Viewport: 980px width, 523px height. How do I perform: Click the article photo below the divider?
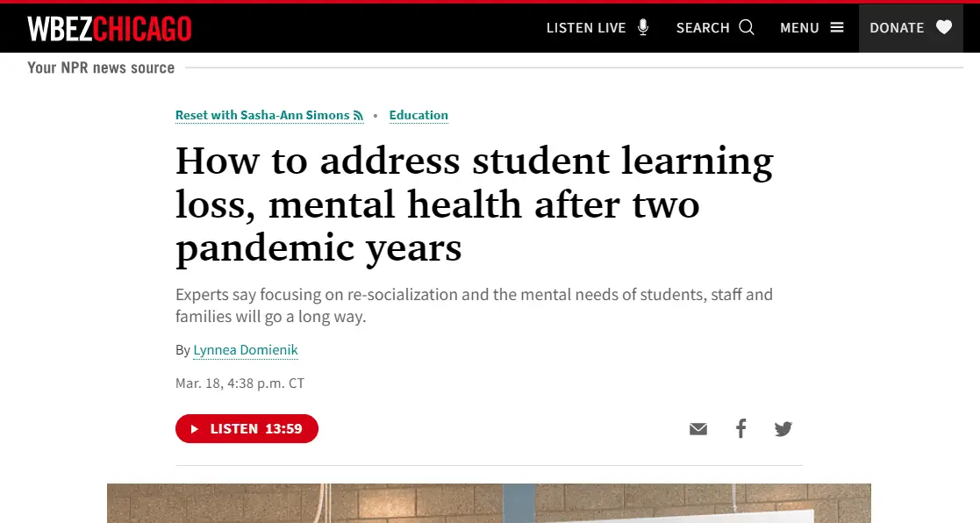pyautogui.click(x=489, y=504)
